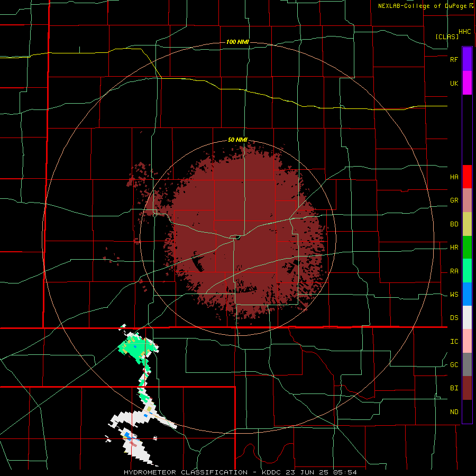Click the BD legend label
This screenshot has width=476, height=476.
pyautogui.click(x=454, y=224)
